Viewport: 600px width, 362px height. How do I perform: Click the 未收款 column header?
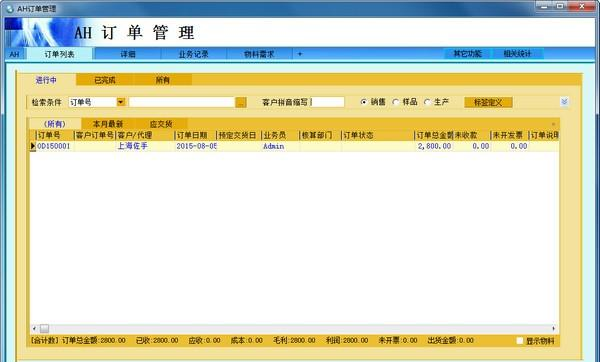471,135
